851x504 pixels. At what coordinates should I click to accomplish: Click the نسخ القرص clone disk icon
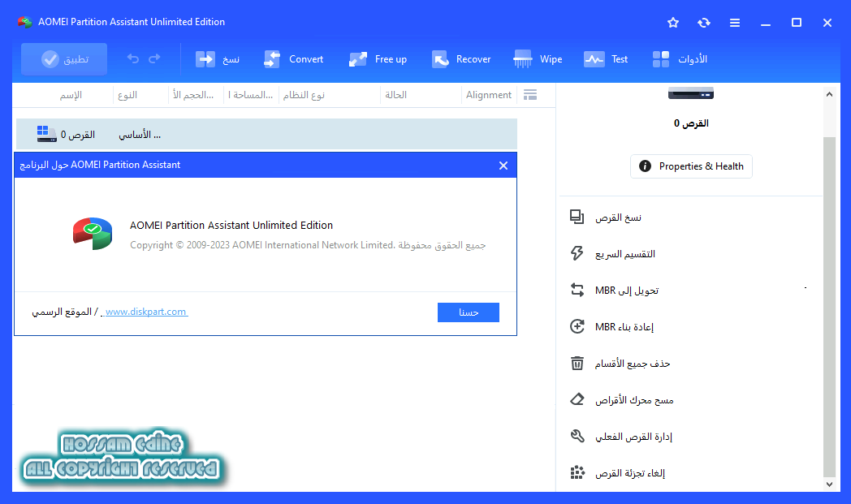pos(577,217)
